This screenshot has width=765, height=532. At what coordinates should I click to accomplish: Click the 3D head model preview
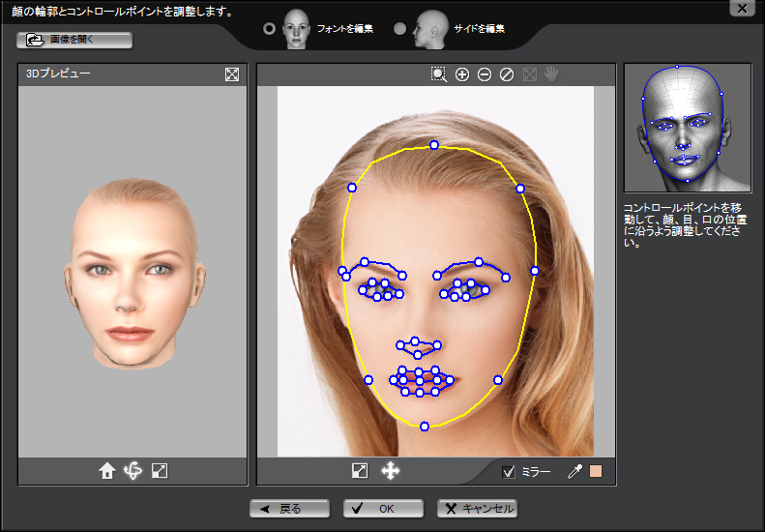coord(134,274)
